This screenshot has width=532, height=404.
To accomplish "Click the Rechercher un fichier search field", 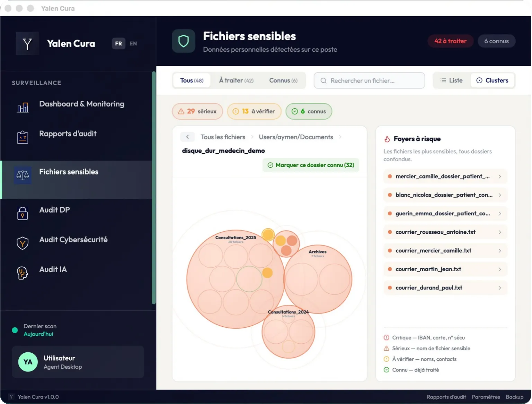I will click(369, 80).
